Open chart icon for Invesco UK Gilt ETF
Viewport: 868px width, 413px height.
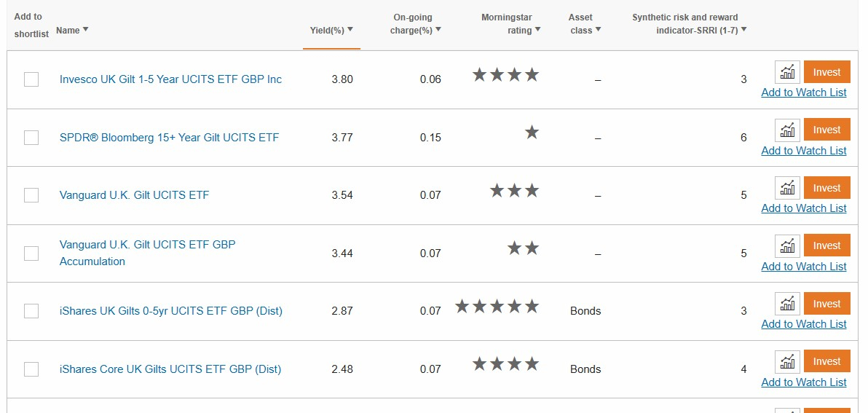pyautogui.click(x=787, y=72)
